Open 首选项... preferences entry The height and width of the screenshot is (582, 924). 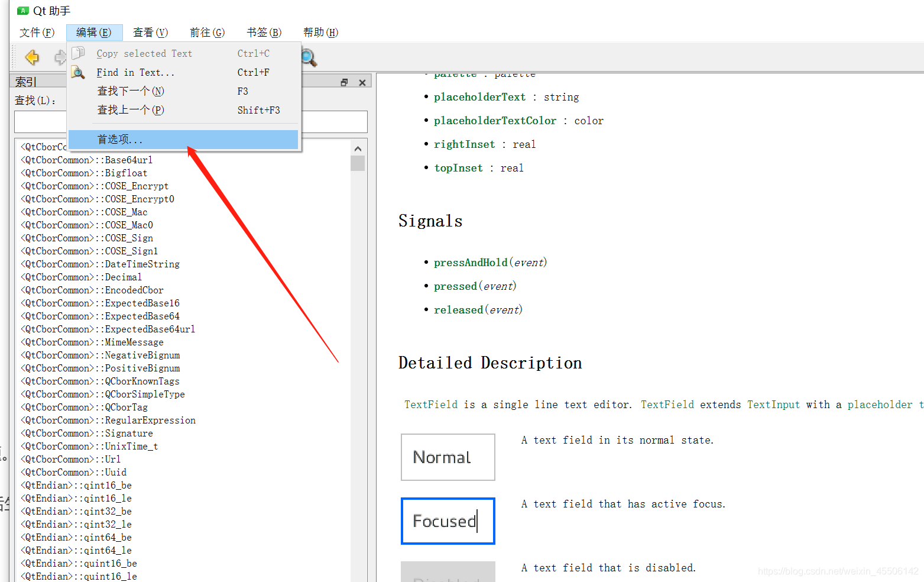pyautogui.click(x=184, y=140)
